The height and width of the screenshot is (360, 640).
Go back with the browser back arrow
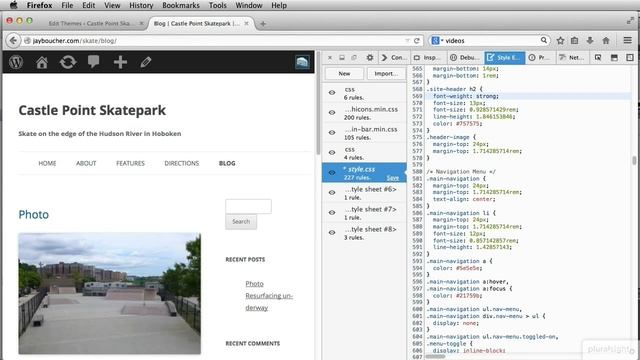click(x=13, y=40)
